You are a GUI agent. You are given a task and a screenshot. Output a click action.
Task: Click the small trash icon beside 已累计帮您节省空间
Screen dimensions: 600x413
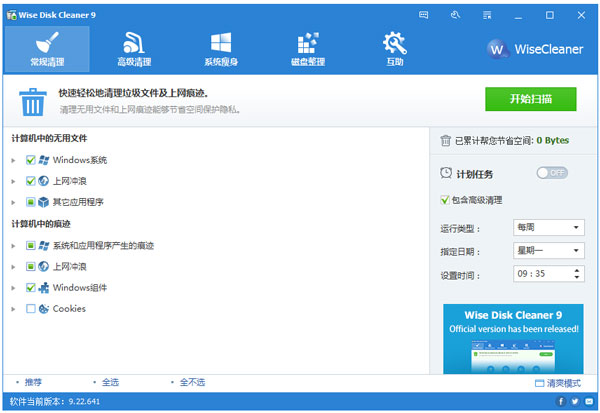445,140
